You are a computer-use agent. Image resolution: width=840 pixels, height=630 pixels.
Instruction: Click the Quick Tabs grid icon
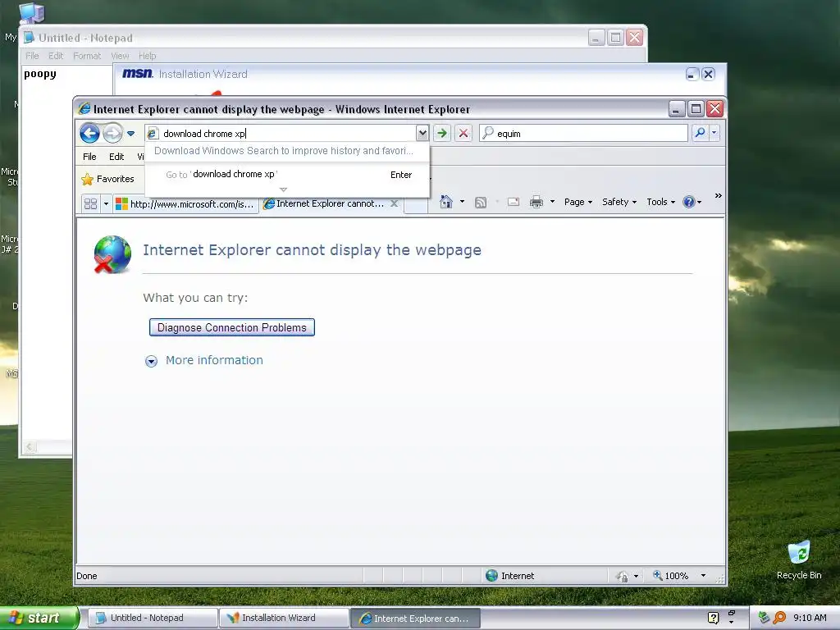click(90, 204)
